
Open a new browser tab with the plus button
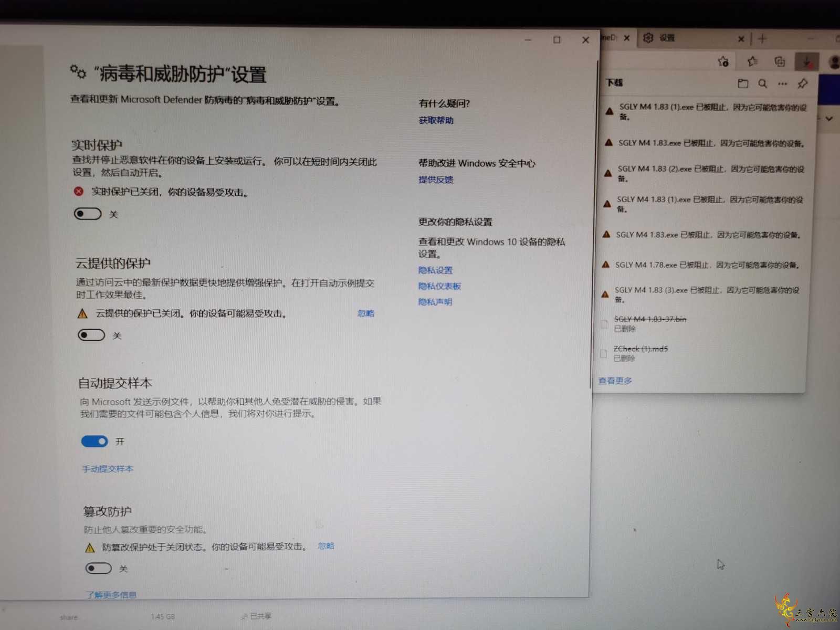[762, 38]
